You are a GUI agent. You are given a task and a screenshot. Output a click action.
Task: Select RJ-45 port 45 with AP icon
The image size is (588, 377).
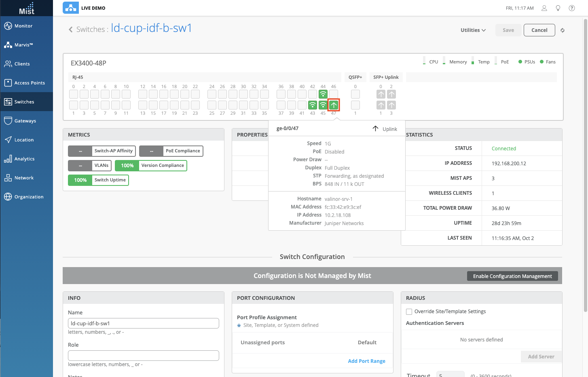click(323, 105)
